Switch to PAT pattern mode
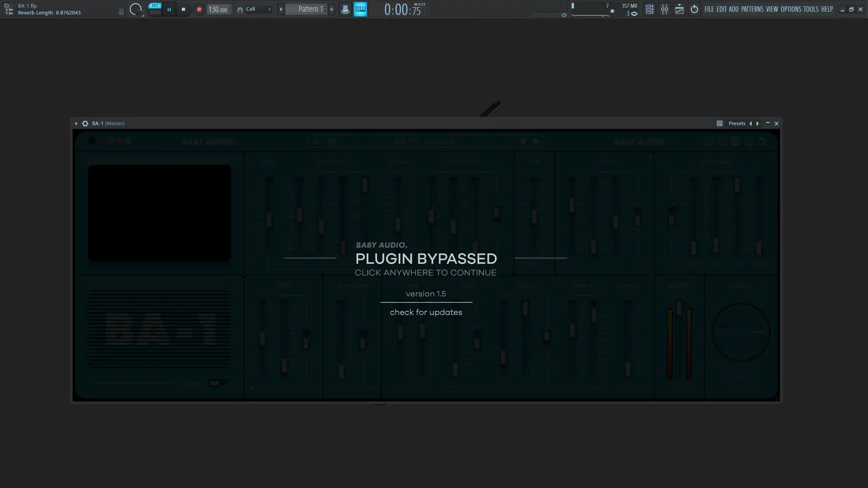Image resolution: width=868 pixels, height=488 pixels. (155, 6)
